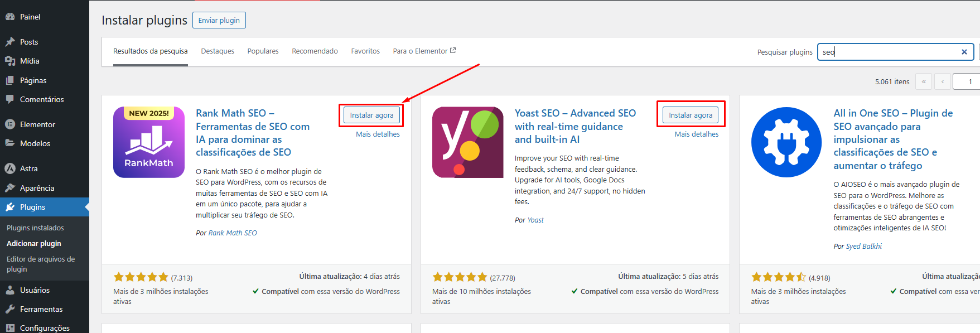Screen dimensions: 980x333
Task: Open the Configurações menu label
Action: [x=45, y=328]
